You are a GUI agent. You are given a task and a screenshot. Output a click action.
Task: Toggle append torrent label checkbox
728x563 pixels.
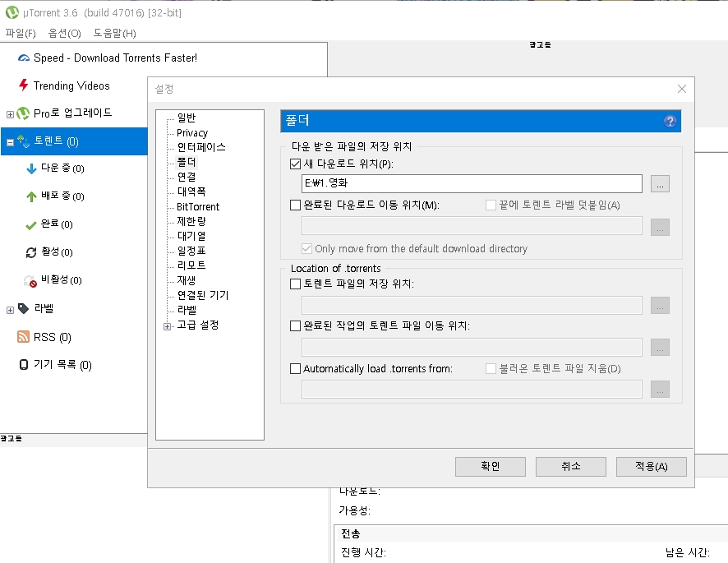coord(491,205)
